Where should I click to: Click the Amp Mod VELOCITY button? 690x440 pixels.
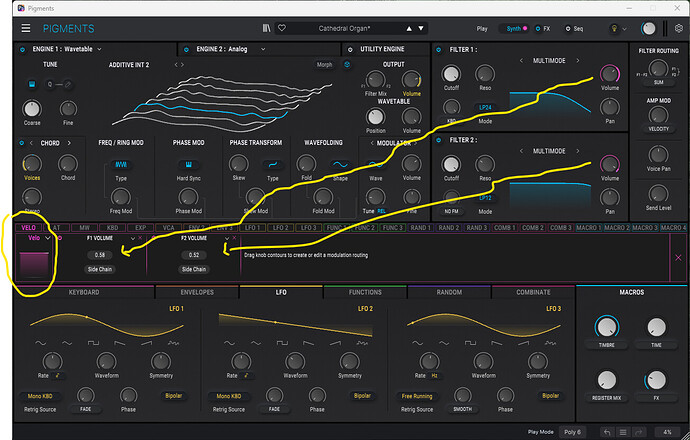(x=659, y=129)
